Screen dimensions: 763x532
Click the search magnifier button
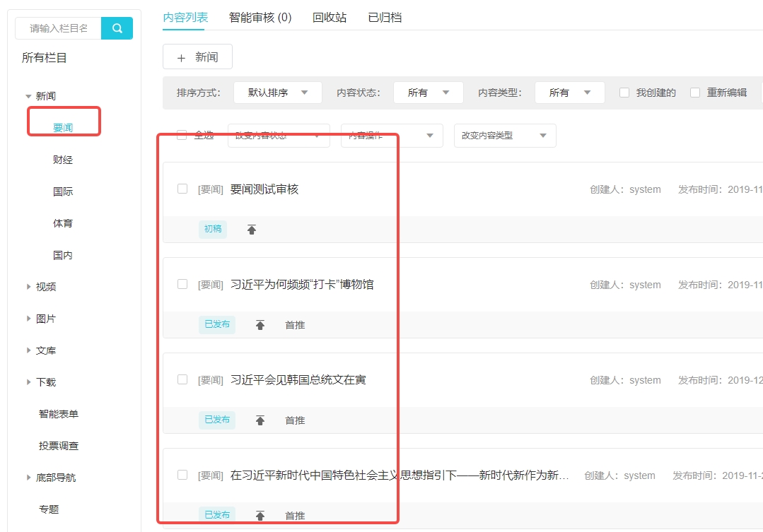tap(117, 28)
